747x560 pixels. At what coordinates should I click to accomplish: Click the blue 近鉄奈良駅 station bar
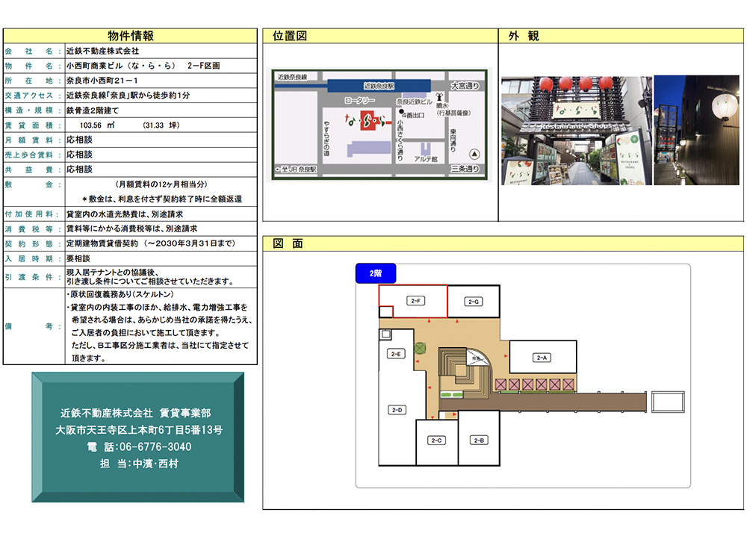click(x=378, y=85)
